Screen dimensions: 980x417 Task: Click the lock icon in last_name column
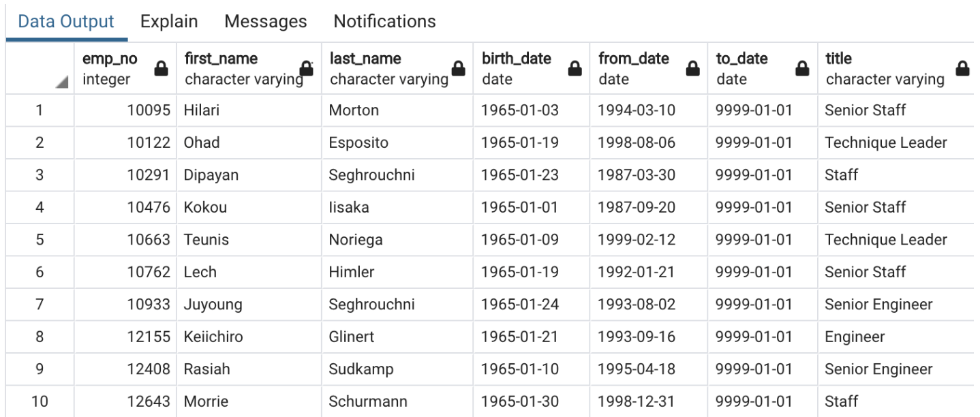tap(459, 68)
